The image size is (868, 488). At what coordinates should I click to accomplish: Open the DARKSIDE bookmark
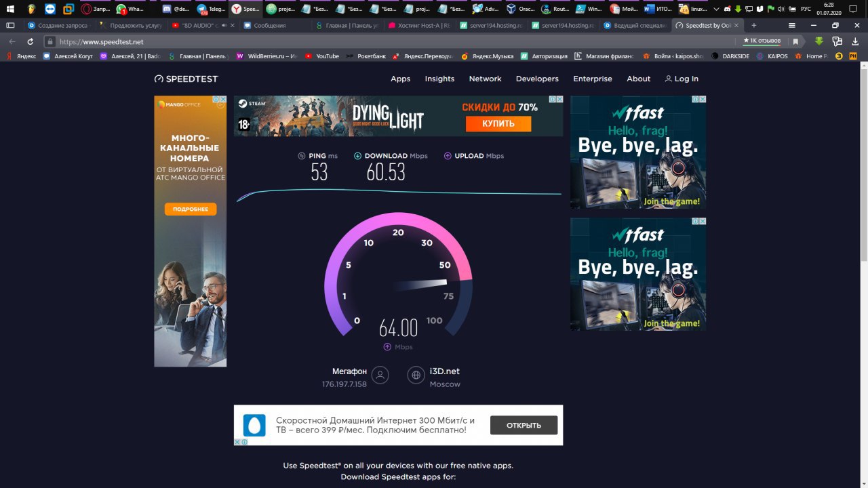[x=730, y=56]
